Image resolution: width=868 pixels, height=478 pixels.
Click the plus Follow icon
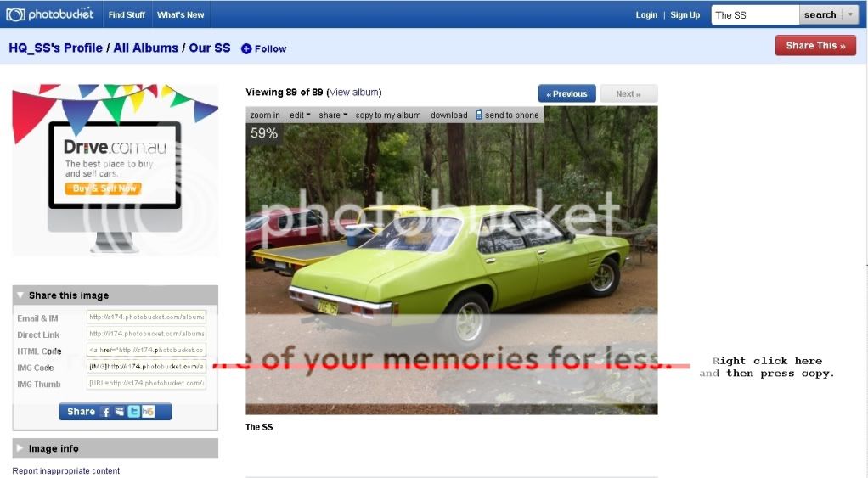click(x=246, y=48)
